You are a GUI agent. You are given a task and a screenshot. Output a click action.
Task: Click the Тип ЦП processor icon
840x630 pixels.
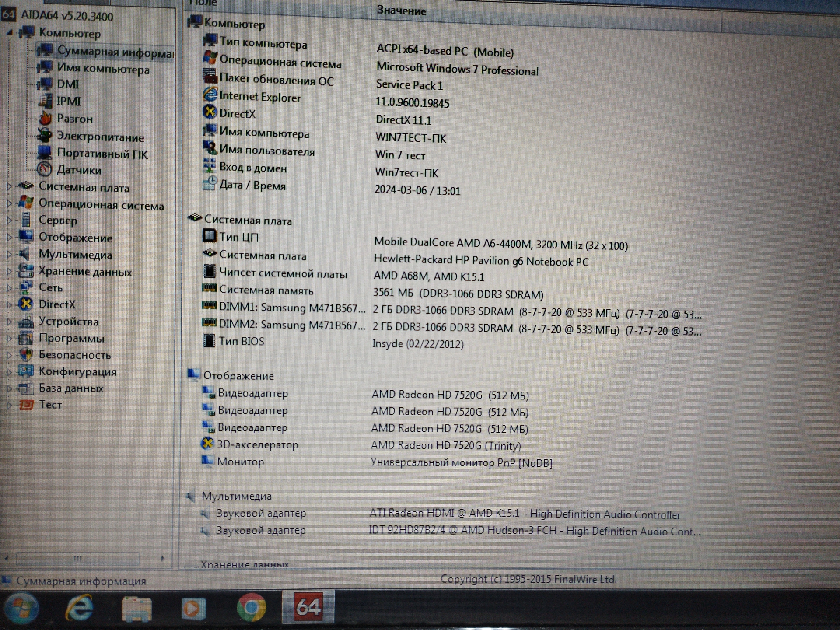210,236
